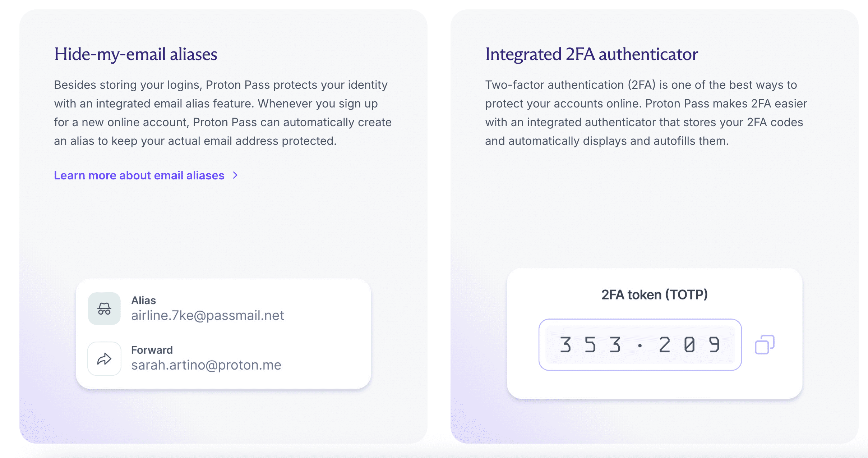Click the Integrated 2FA authenticator heading
This screenshot has width=868, height=458.
(591, 54)
